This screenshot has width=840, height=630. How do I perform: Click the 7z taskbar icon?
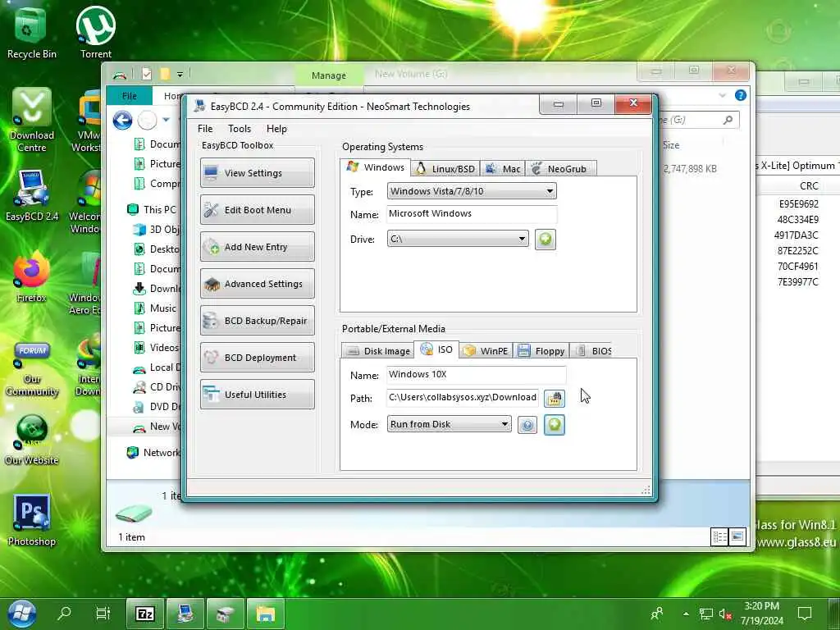[144, 614]
